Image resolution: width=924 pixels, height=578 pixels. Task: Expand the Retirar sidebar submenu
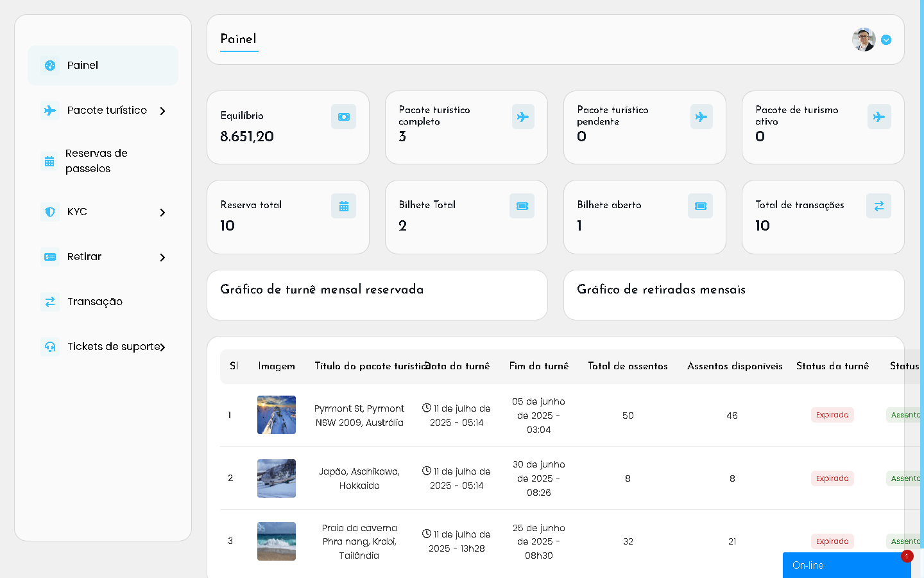pyautogui.click(x=162, y=258)
